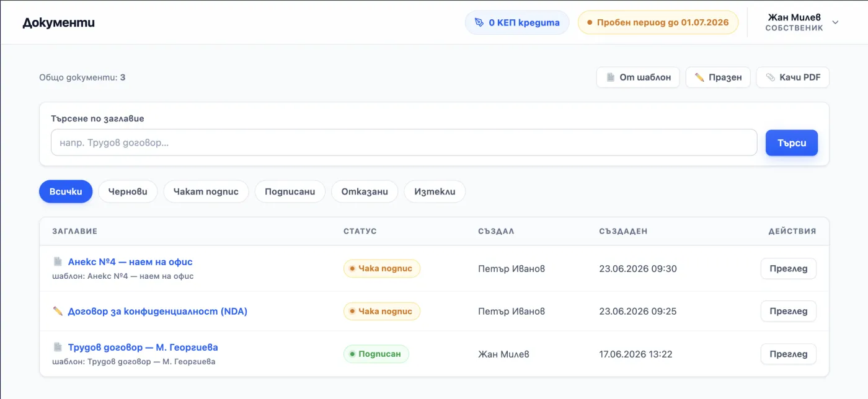Click the 0 КЕП кредита badge

(x=517, y=22)
